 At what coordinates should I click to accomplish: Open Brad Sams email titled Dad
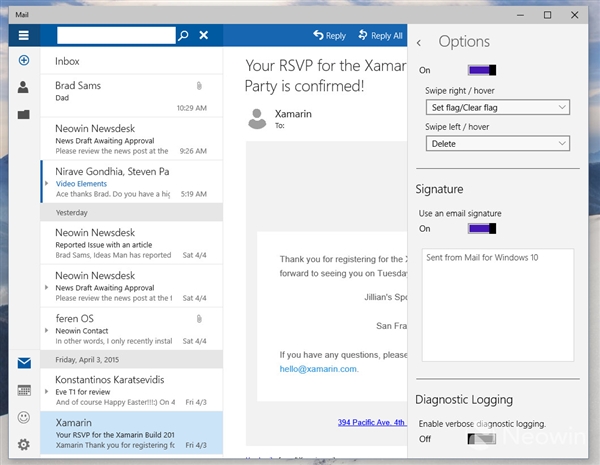click(x=132, y=96)
